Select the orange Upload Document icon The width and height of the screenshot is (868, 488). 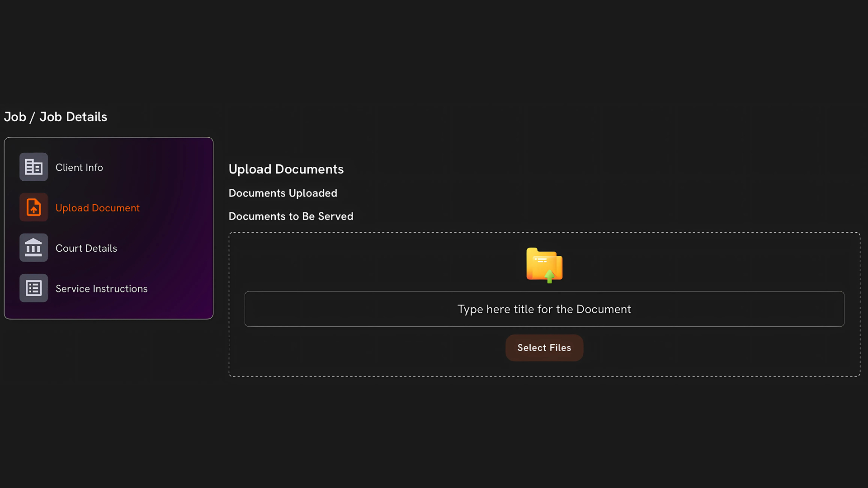pyautogui.click(x=33, y=207)
